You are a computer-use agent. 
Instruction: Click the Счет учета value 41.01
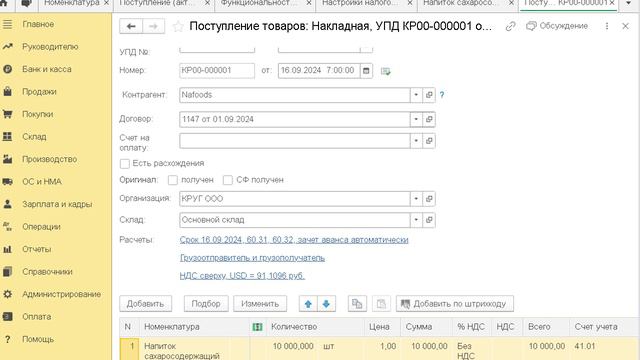coord(585,346)
